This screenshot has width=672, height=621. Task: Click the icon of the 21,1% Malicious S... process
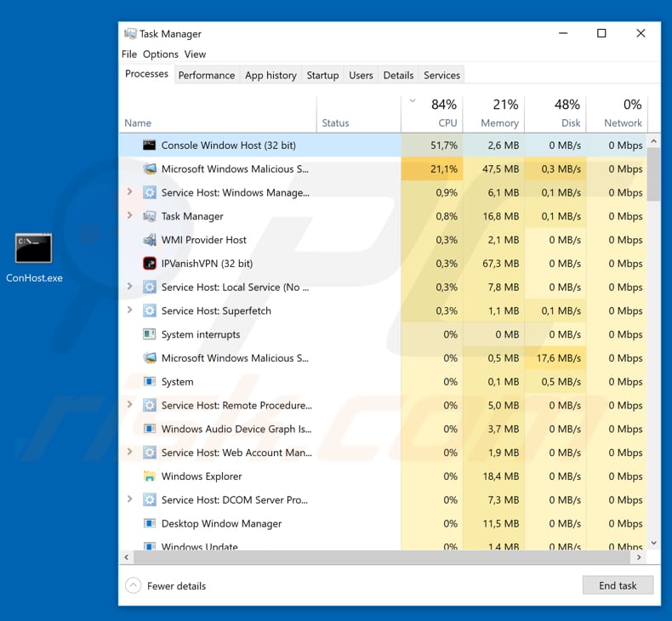(x=149, y=168)
